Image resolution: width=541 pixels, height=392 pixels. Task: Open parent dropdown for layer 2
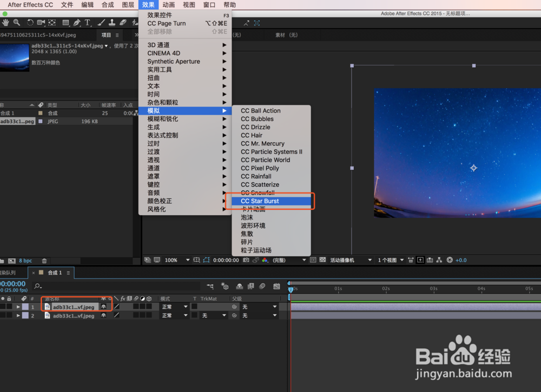[x=260, y=315]
